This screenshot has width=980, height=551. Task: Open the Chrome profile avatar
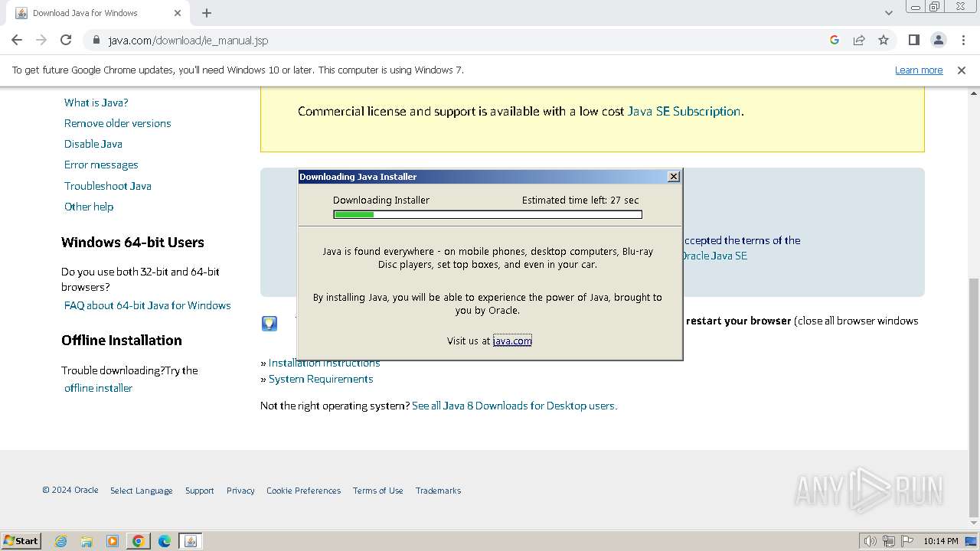pyautogui.click(x=938, y=40)
